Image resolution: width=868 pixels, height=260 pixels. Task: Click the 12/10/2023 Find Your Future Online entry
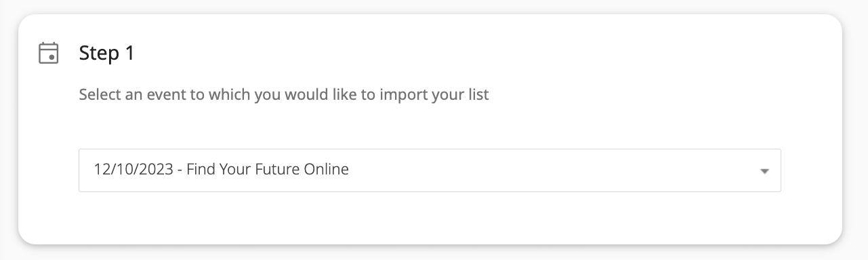click(222, 170)
